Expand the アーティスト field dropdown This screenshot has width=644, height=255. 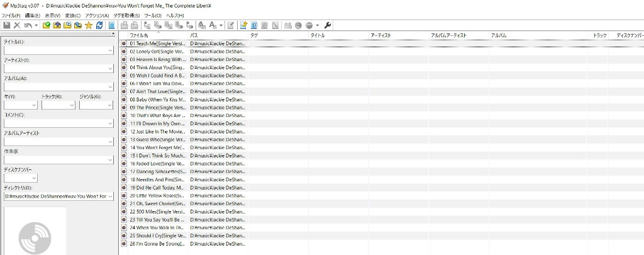click(x=110, y=69)
